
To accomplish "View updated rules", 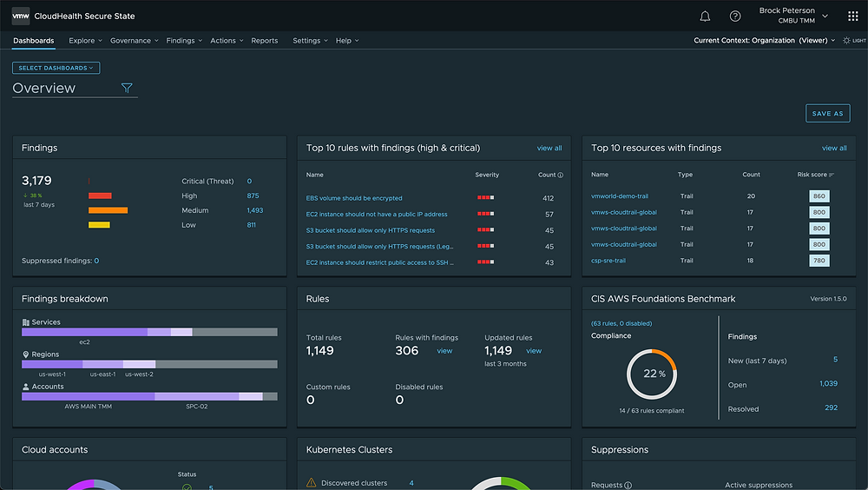I will (534, 351).
